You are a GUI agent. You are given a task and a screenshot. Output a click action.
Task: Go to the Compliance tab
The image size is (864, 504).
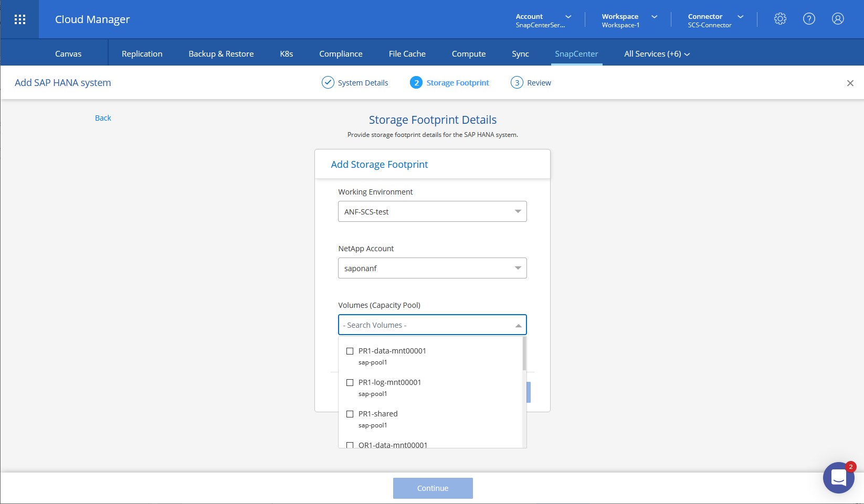click(x=341, y=54)
